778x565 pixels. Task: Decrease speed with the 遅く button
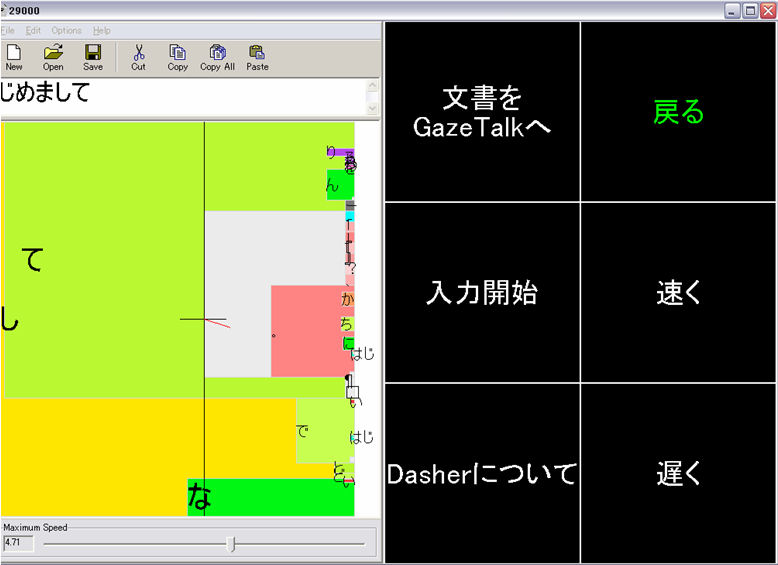678,473
